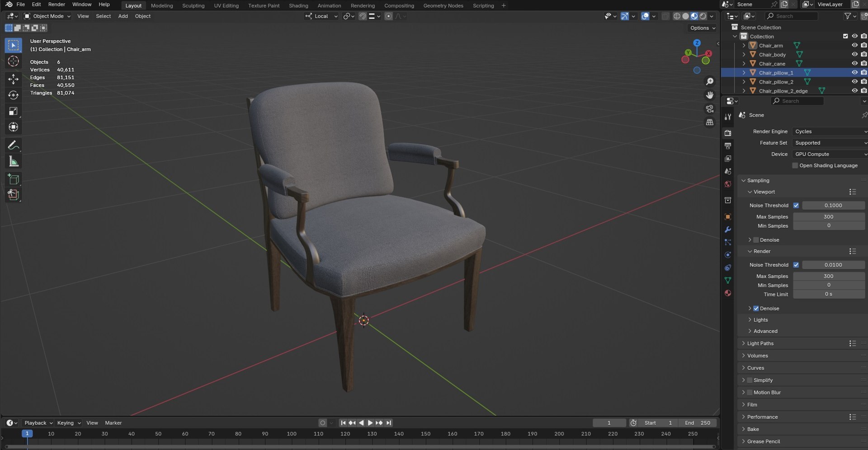Viewport: 868px width, 450px height.
Task: Jump to the last frame
Action: point(388,423)
